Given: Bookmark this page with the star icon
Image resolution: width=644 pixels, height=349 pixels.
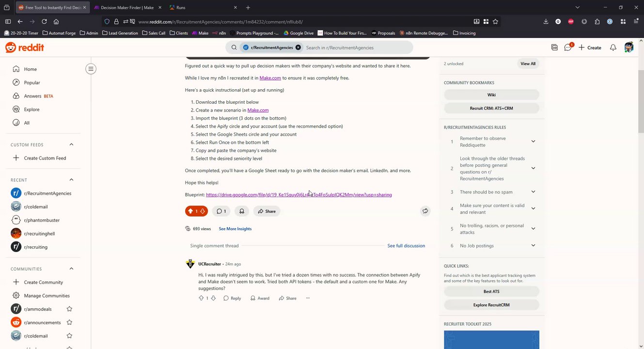Looking at the screenshot, I should [x=495, y=21].
